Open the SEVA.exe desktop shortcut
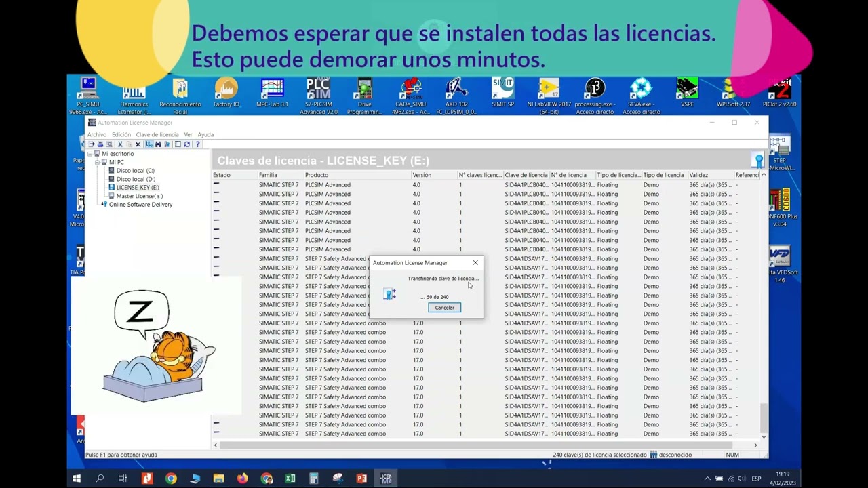 click(641, 96)
